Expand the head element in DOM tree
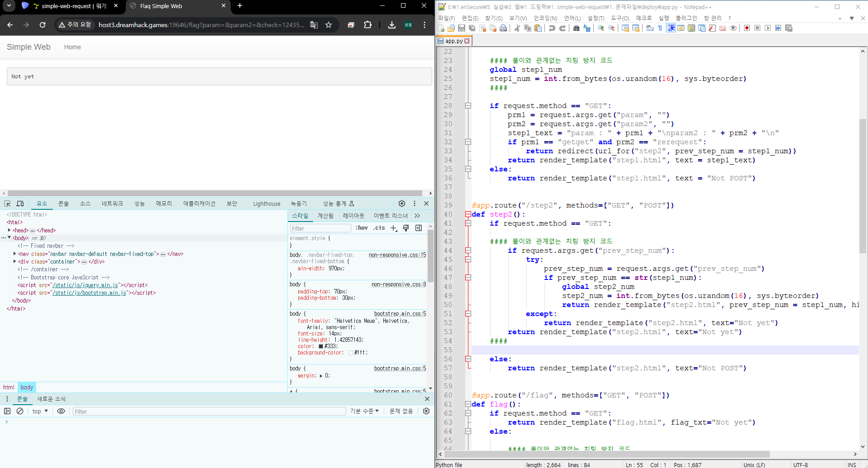The image size is (868, 468). [10, 230]
